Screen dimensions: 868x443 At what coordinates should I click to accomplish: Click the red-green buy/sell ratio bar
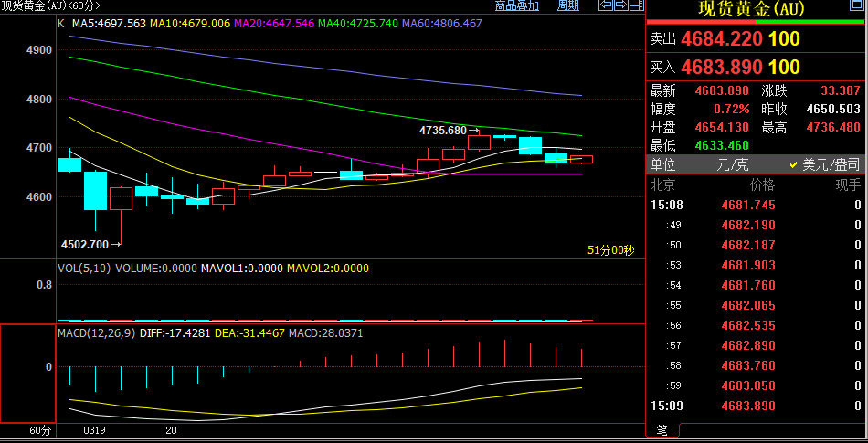[755, 22]
